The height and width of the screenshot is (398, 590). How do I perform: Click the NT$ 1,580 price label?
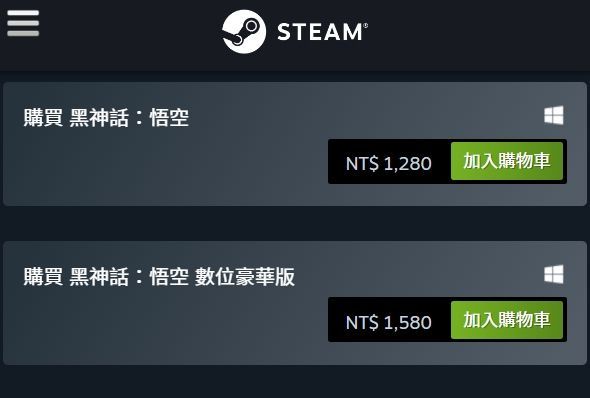(389, 323)
